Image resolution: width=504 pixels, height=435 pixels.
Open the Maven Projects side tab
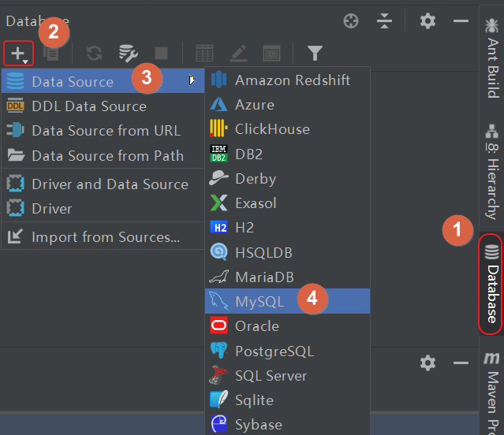click(492, 392)
